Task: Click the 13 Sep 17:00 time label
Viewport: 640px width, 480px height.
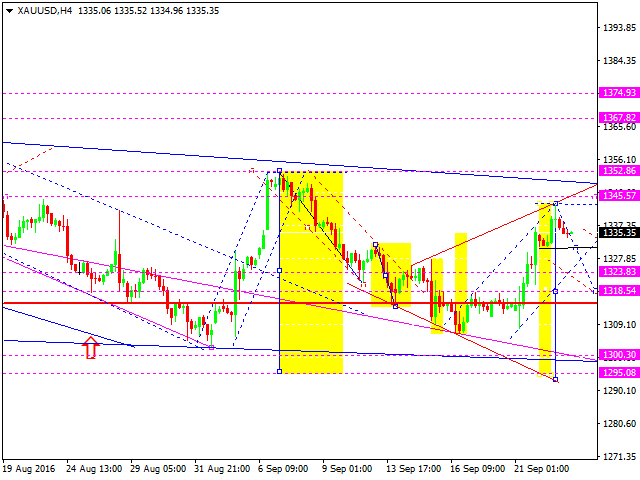Action: coord(413,469)
